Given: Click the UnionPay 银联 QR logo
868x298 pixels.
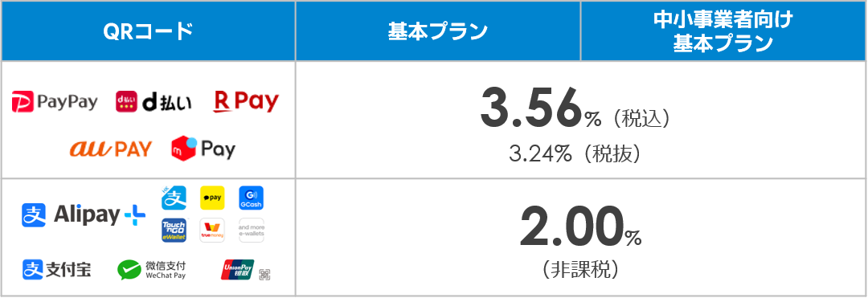Looking at the screenshot, I should coord(245,270).
